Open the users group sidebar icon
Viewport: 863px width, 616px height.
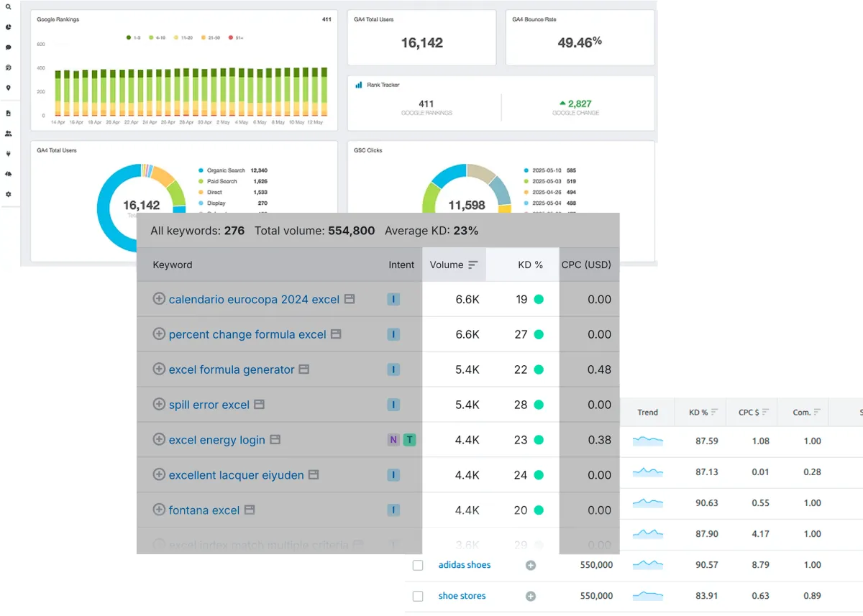click(x=8, y=133)
